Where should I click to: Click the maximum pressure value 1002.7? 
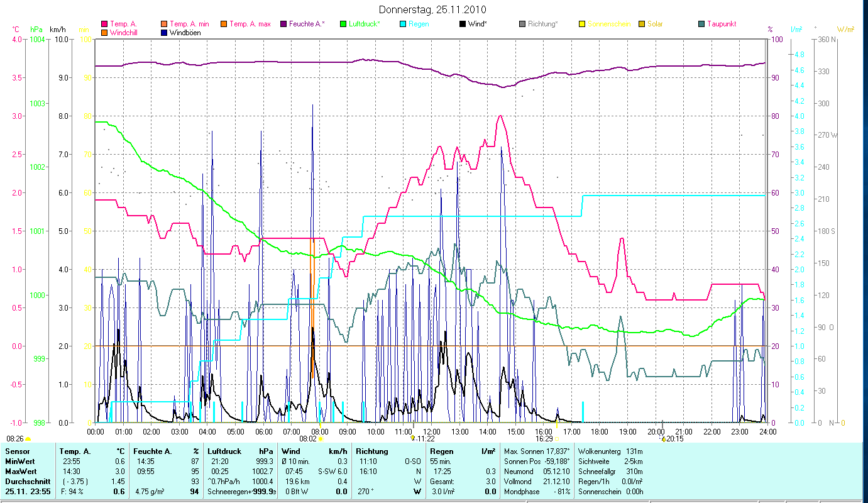(x=262, y=472)
